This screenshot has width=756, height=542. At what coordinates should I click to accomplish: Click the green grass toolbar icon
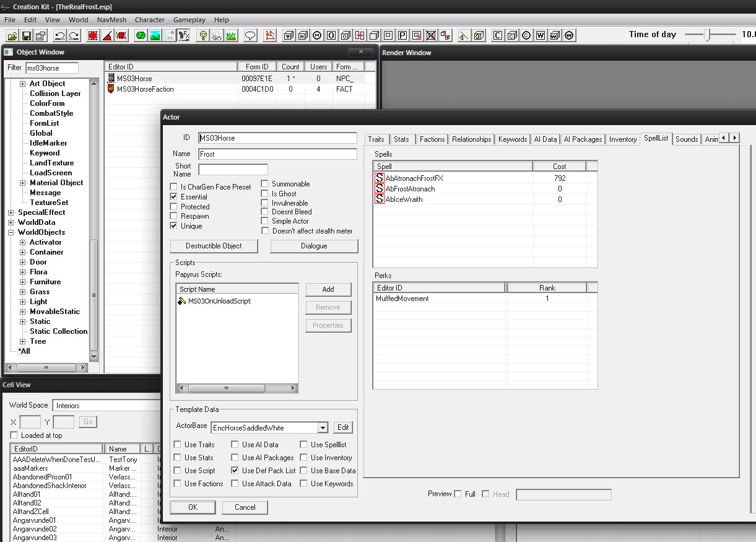click(231, 35)
